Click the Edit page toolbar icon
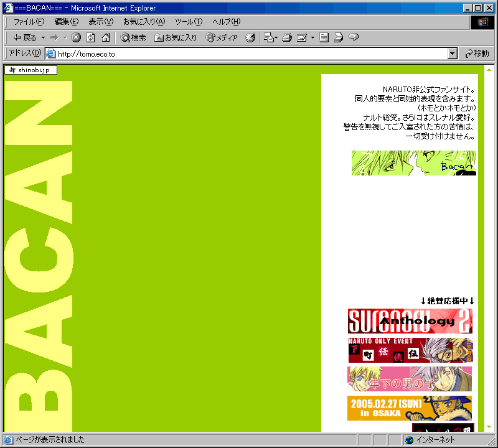Viewport: 498px width, 448px height. click(302, 38)
